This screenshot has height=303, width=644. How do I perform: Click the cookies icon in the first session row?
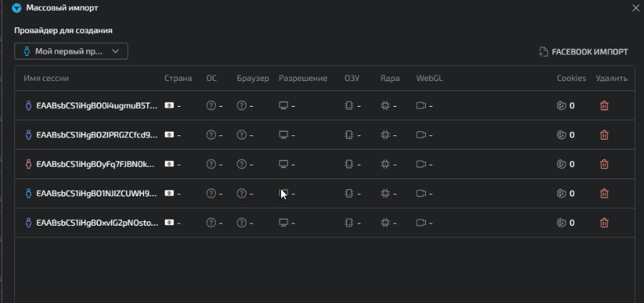(562, 106)
